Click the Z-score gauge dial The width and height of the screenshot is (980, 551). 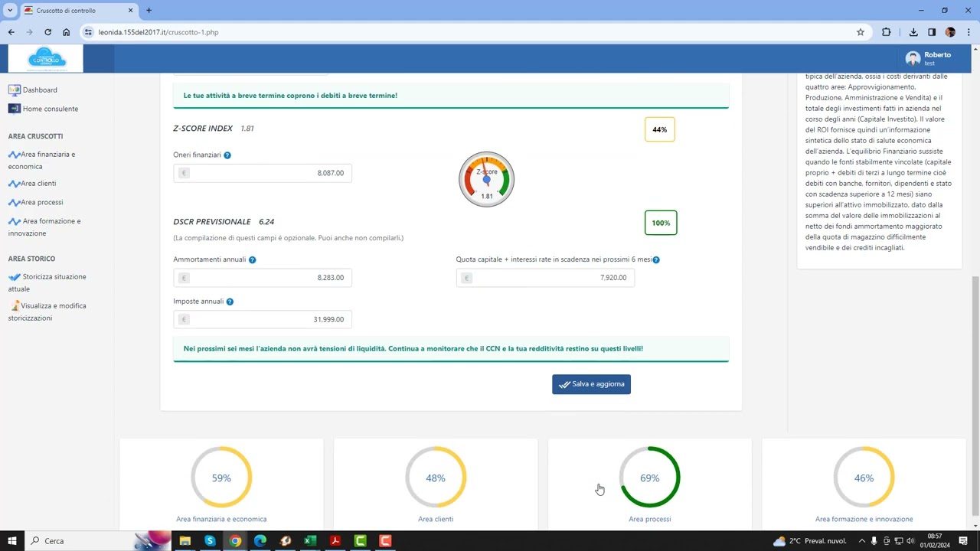(486, 180)
